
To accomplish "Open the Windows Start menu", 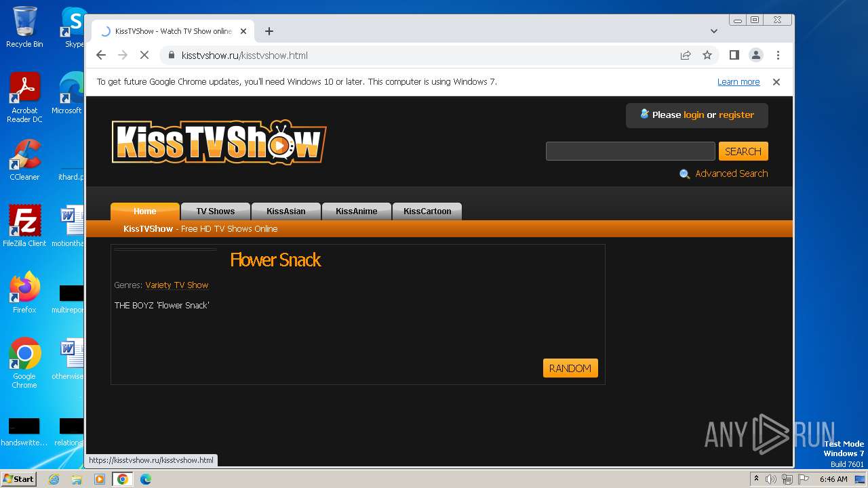I will pyautogui.click(x=18, y=479).
